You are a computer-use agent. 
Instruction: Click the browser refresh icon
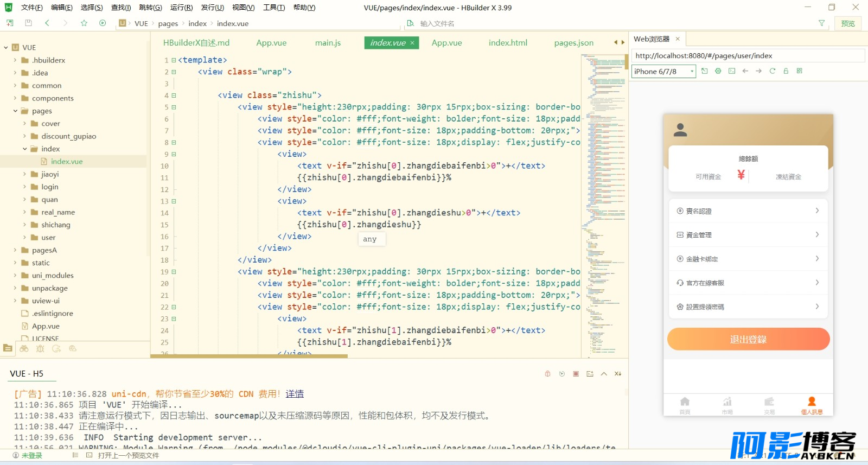772,71
